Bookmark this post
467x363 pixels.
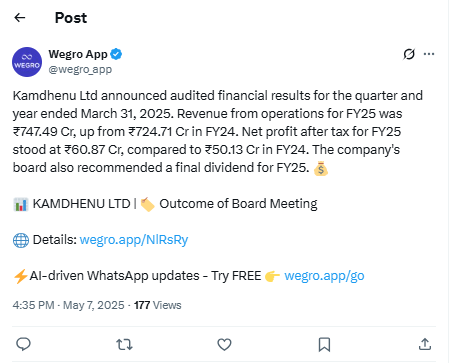[x=324, y=344]
